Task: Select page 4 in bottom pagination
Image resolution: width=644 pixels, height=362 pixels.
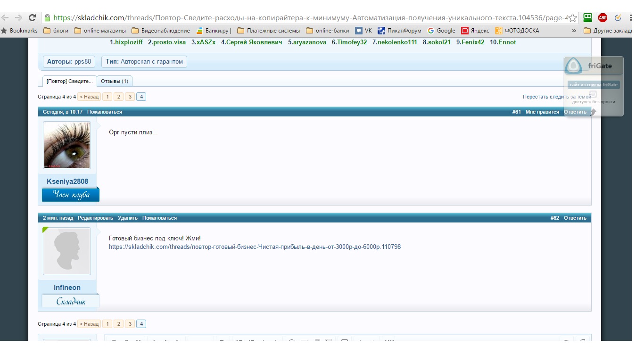Action: 141,324
